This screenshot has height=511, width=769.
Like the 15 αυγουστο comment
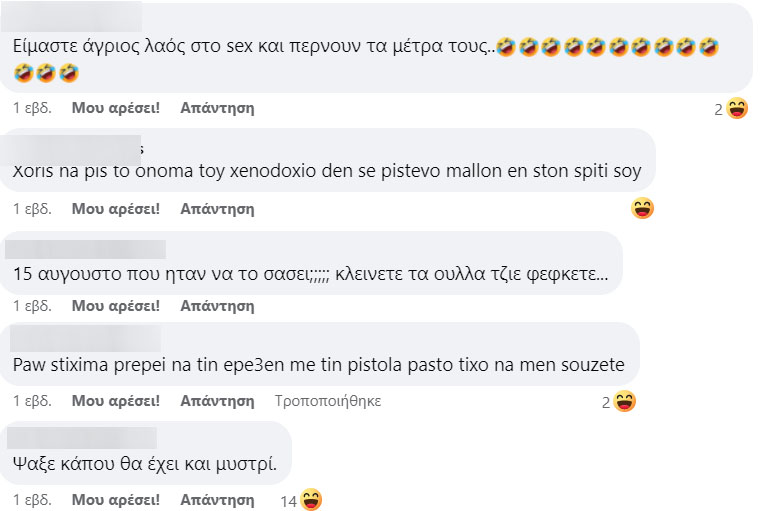[116, 306]
